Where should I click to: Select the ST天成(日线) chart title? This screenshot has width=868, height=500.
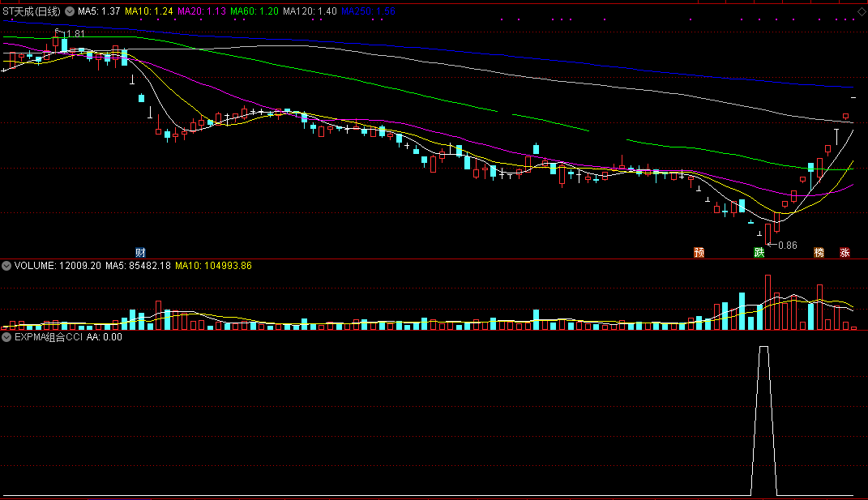[32, 11]
